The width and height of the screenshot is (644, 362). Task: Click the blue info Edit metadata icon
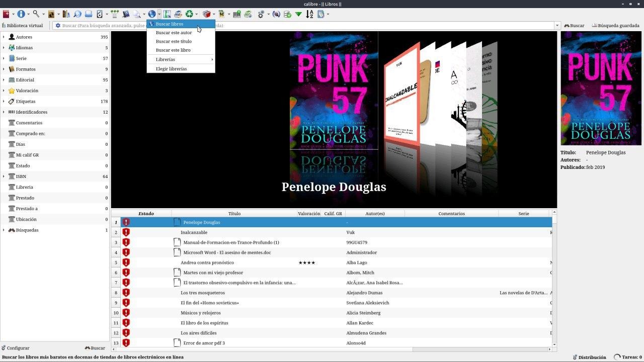tap(21, 14)
